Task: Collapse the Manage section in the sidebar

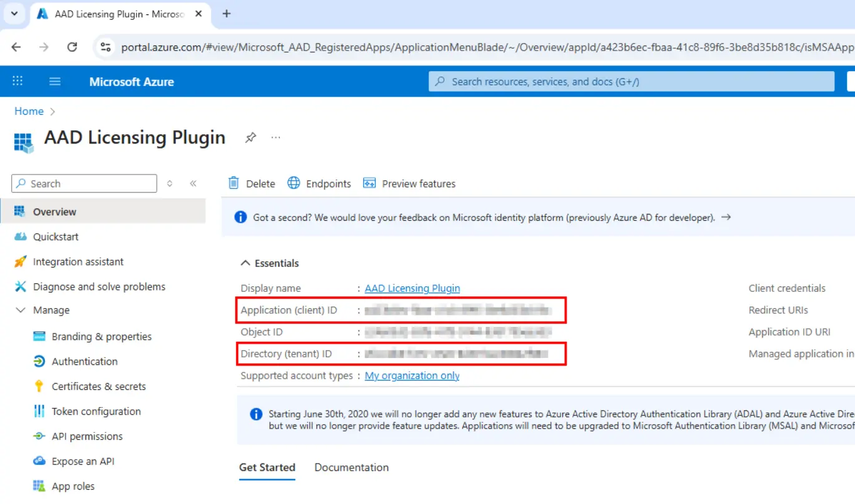Action: (21, 311)
